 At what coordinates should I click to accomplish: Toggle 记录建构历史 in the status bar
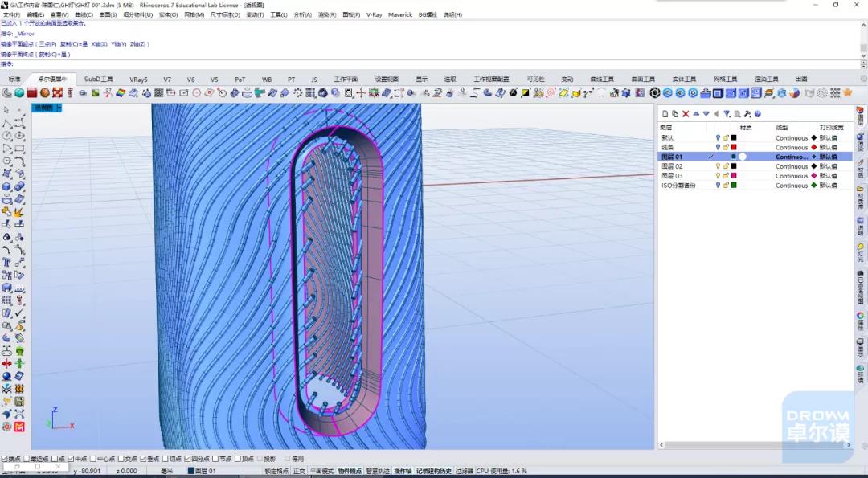(x=434, y=472)
